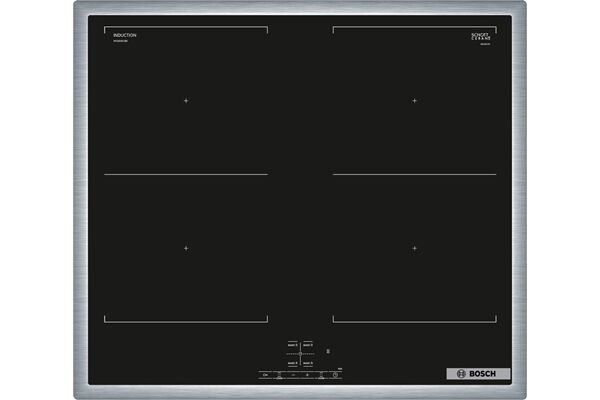Click the left display segment beside the minus button
This screenshot has height=400, width=600.
pyautogui.click(x=279, y=375)
